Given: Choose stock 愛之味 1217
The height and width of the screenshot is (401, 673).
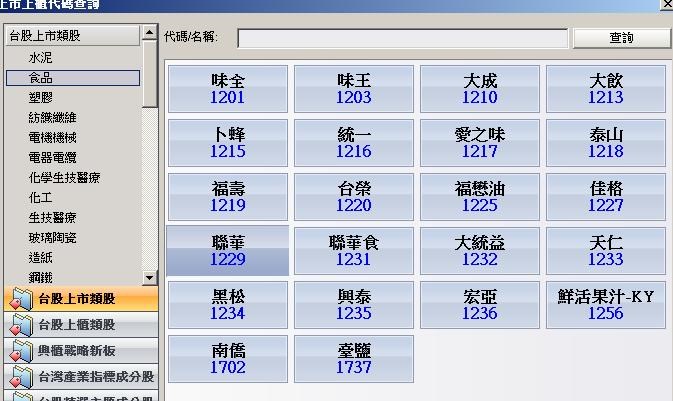Looking at the screenshot, I should pos(480,143).
